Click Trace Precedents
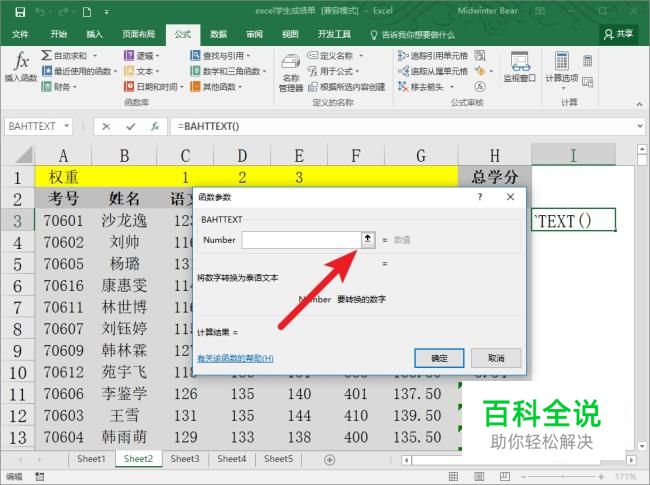The height and width of the screenshot is (485, 650). click(x=432, y=56)
